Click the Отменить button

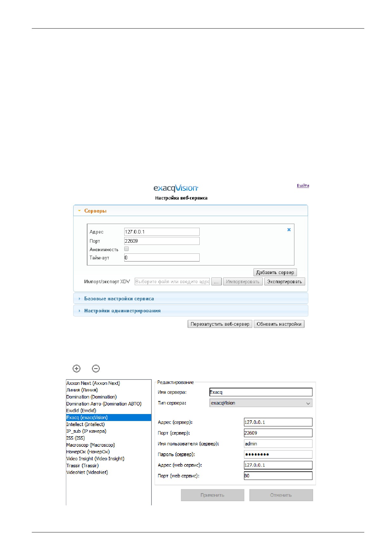point(281,495)
